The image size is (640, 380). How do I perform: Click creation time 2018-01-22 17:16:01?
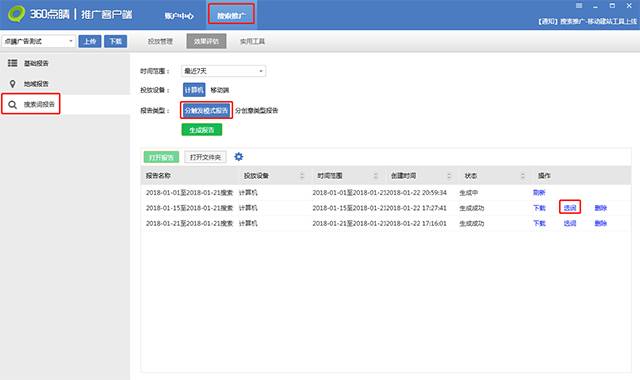(416, 223)
